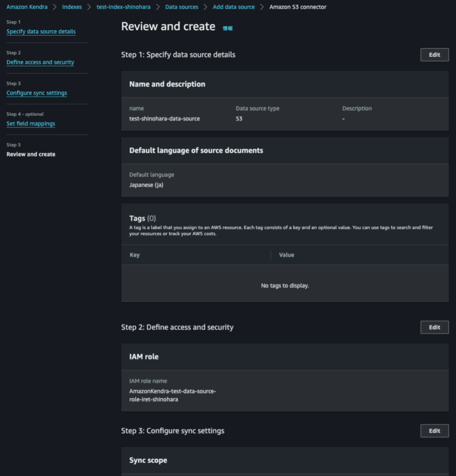Edit Step 2 access and security
This screenshot has height=476, width=456.
[434, 327]
